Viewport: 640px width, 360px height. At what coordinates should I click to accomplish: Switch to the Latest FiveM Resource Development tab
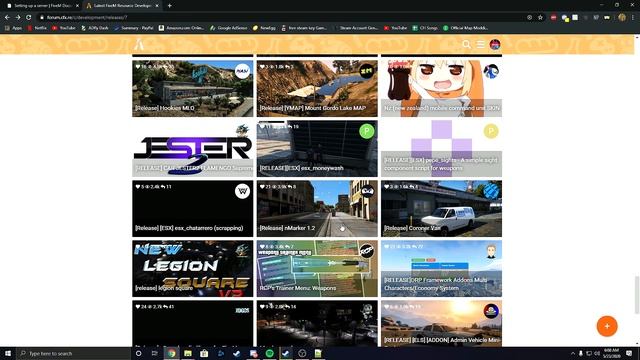122,6
